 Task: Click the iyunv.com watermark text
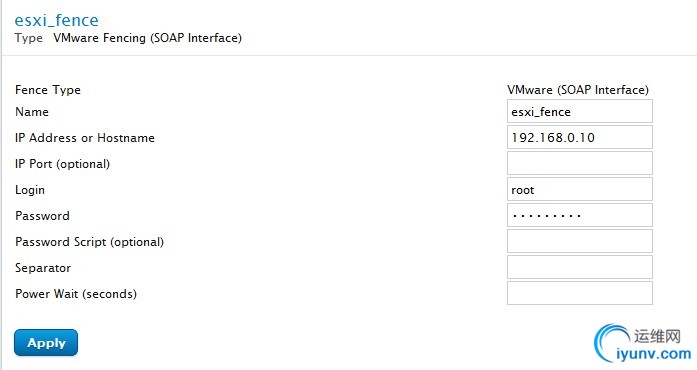click(653, 354)
